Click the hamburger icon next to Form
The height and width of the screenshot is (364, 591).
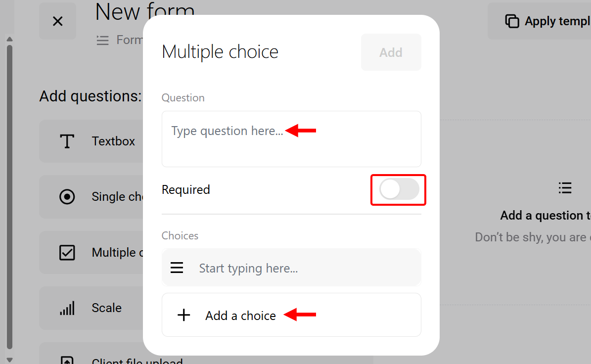[102, 40]
